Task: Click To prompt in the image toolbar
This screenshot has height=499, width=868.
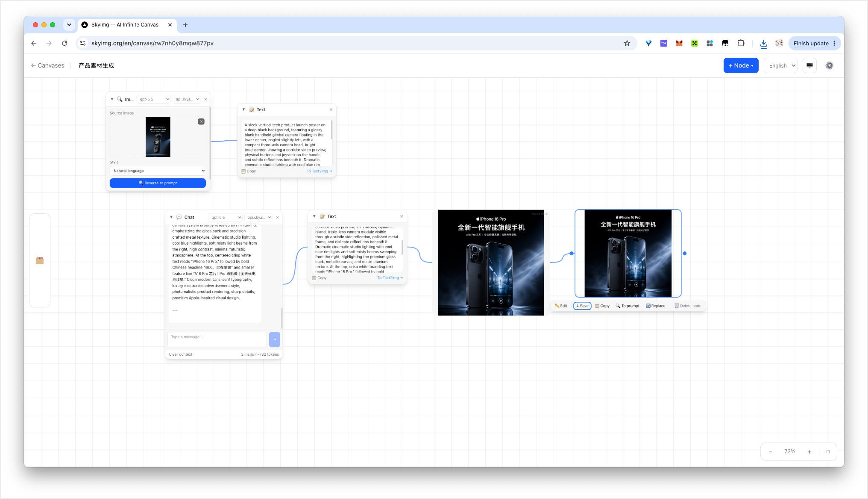Action: click(628, 306)
